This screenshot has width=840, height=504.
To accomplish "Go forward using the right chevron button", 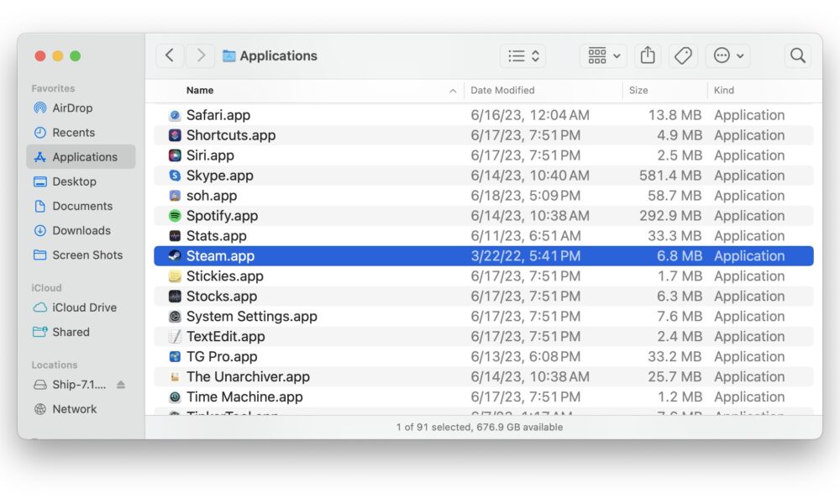I will [x=201, y=55].
